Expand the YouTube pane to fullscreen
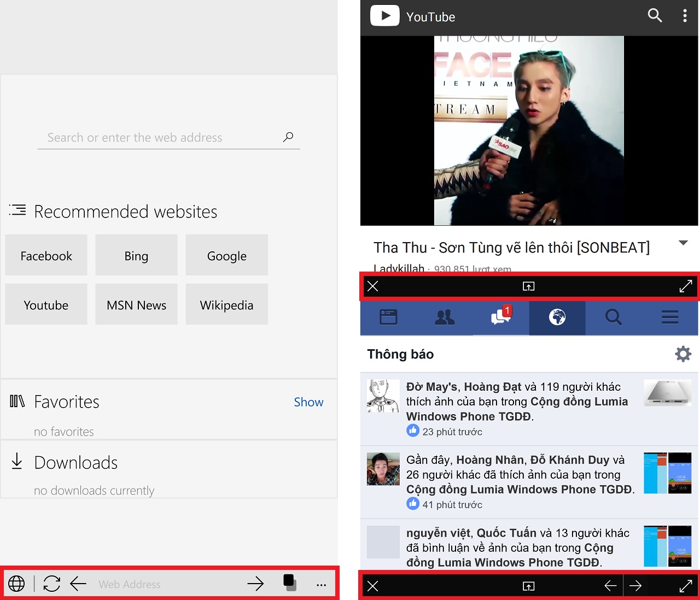700x600 pixels. tap(685, 286)
